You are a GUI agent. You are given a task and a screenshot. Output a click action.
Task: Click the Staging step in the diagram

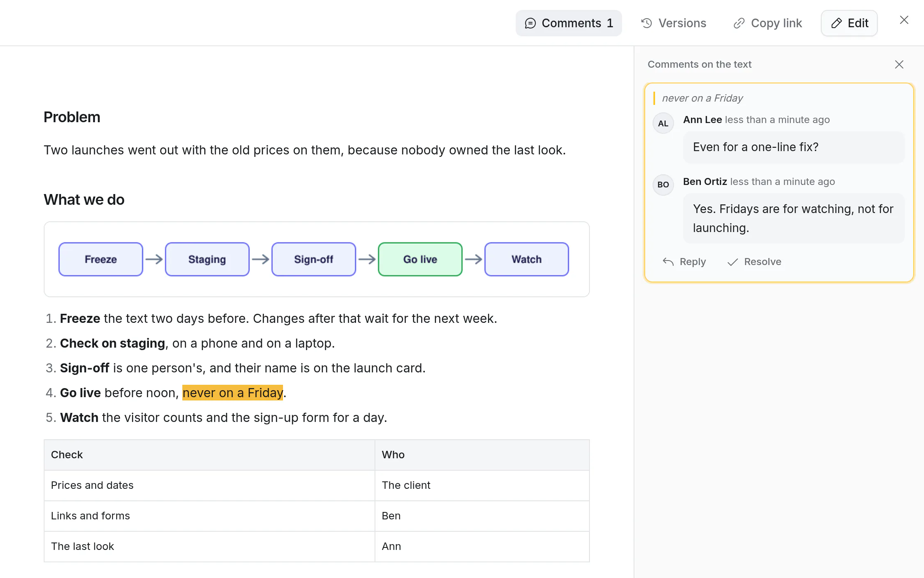[207, 259]
